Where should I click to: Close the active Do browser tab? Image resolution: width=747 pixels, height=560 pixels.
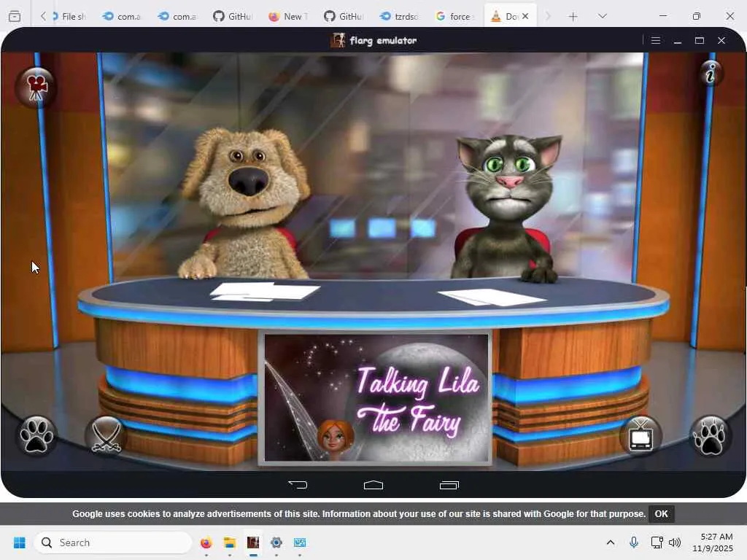(525, 16)
